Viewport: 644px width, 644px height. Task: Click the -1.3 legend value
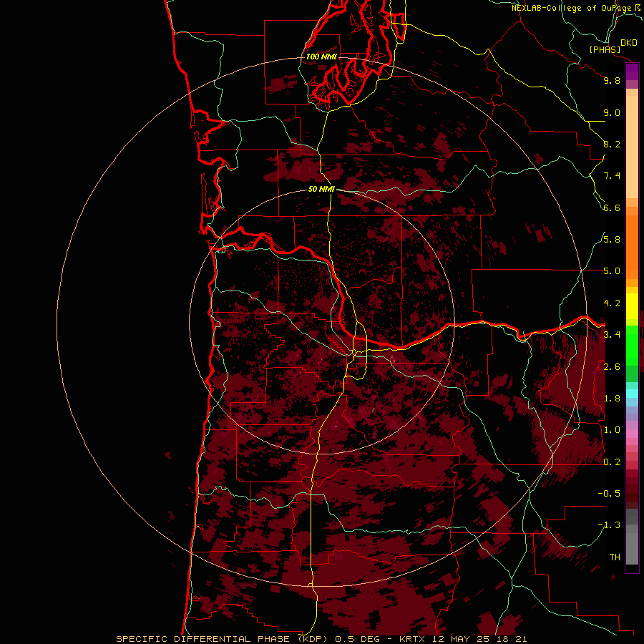point(609,525)
